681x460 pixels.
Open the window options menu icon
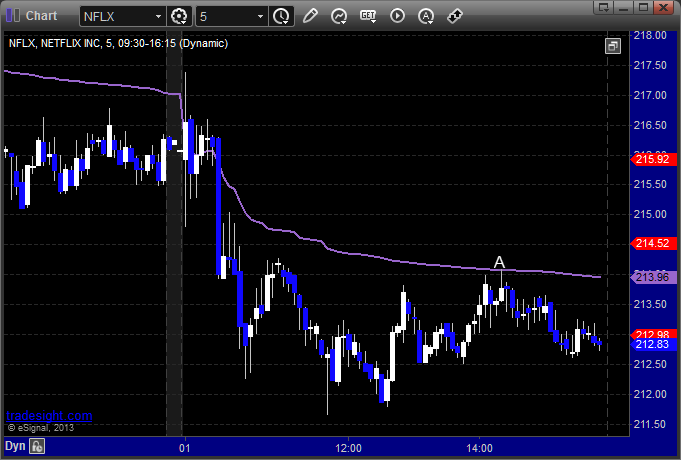pos(603,7)
